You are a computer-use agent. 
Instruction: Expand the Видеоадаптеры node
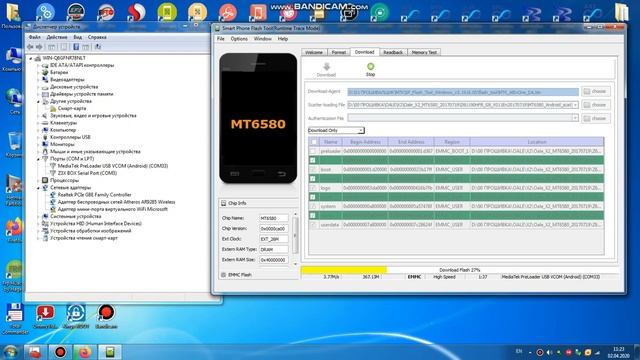click(x=39, y=80)
